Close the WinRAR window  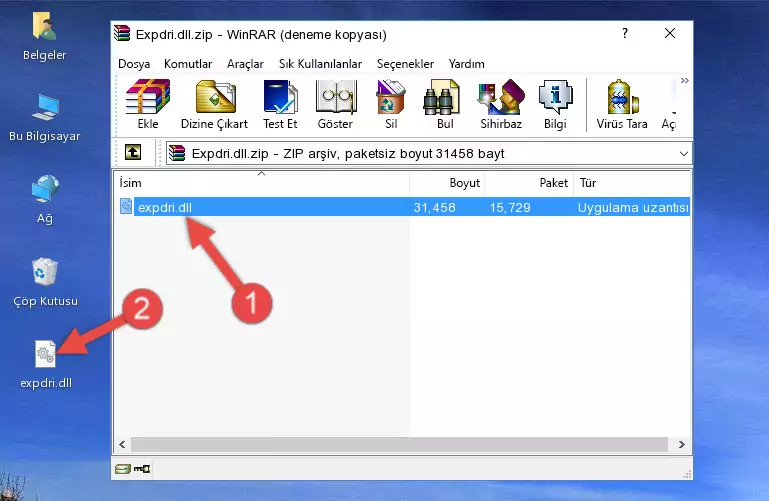(669, 33)
